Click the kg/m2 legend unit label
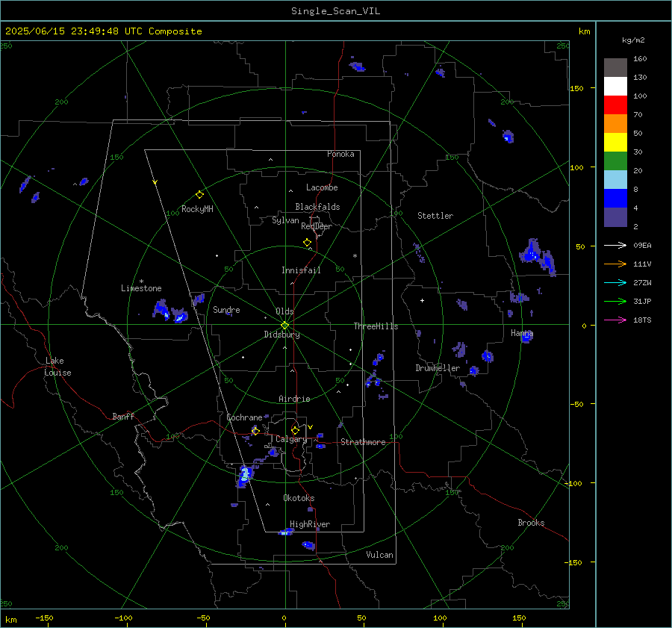 [x=633, y=40]
